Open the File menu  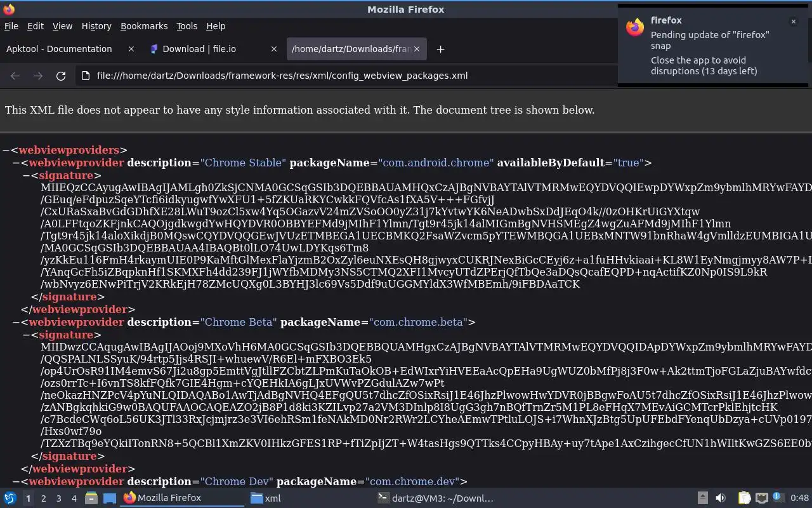point(11,26)
